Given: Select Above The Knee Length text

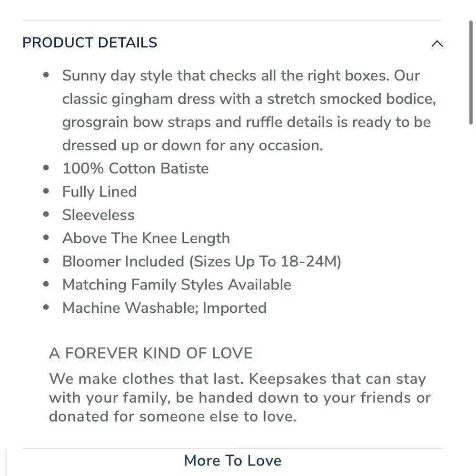Looking at the screenshot, I should [146, 238].
